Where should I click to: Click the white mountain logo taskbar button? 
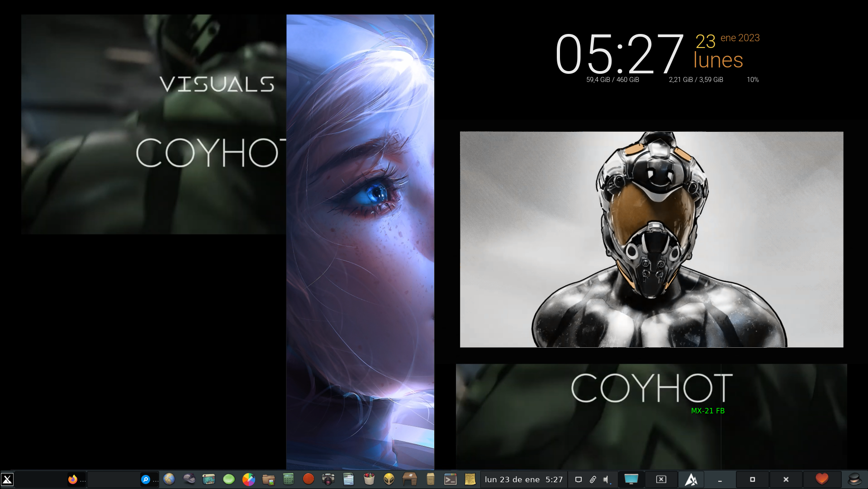coord(691,479)
